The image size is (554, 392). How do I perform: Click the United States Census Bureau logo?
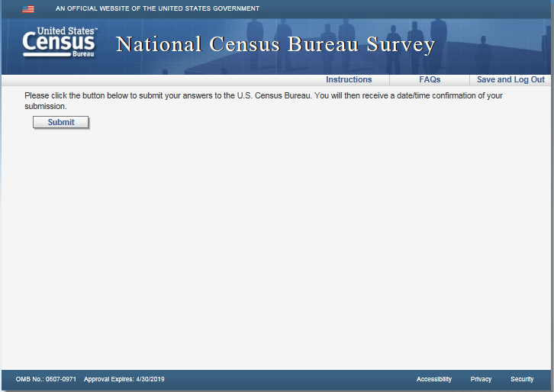[60, 42]
